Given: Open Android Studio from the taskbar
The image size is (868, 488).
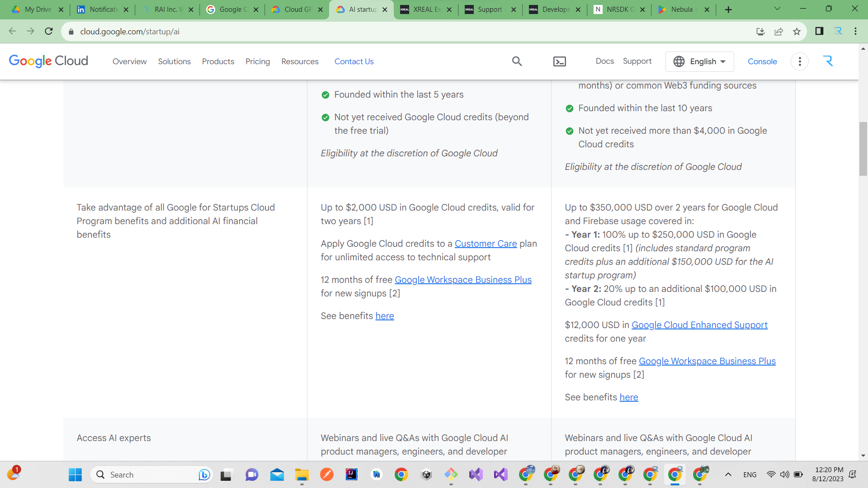Looking at the screenshot, I should [377, 474].
